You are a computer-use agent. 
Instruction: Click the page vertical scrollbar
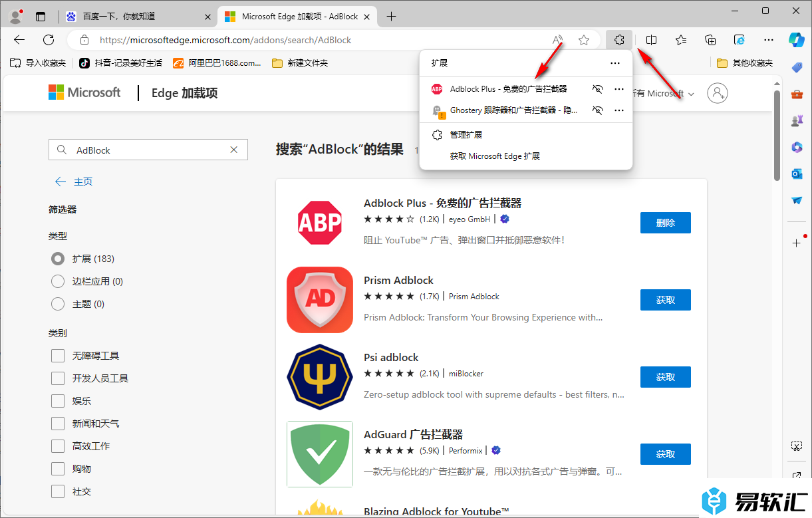click(x=777, y=135)
